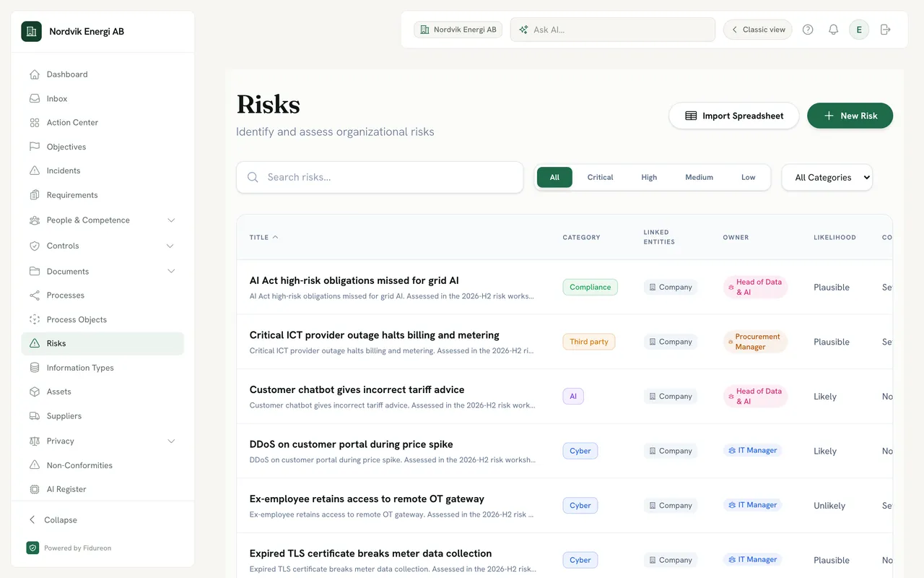The height and width of the screenshot is (578, 924).
Task: Open Customer chatbot incorrect tariff advice risk
Action: 357,389
